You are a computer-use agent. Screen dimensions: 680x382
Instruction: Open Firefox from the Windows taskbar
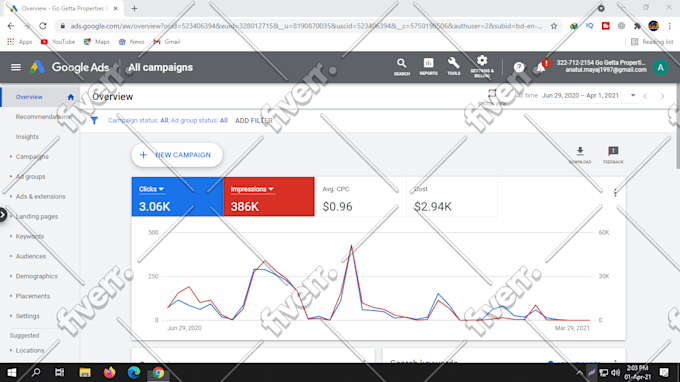coord(109,372)
